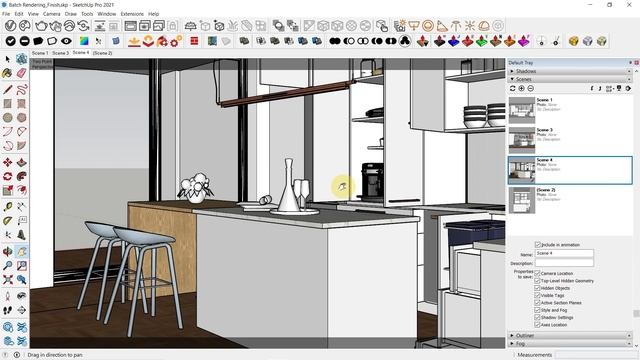Select the Scene 3 thumbnail in the Scenes list
This screenshot has height=360, width=640.
point(522,140)
